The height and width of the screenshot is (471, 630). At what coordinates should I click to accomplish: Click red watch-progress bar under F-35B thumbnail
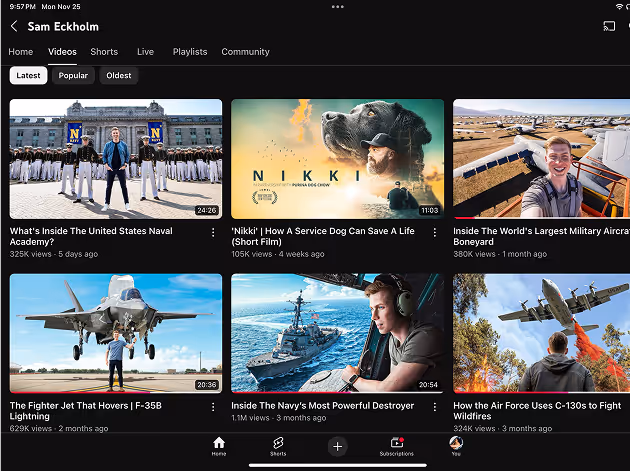[80, 392]
